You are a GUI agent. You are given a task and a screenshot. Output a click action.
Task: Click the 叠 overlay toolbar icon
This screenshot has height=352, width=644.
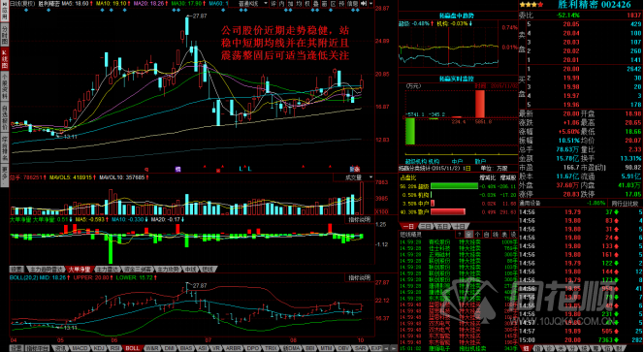tap(315, 3)
